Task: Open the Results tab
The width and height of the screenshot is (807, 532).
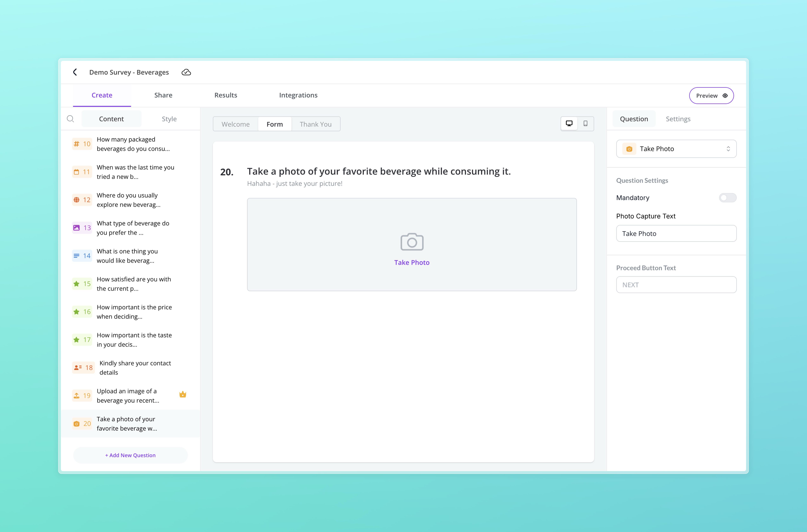Action: tap(226, 95)
